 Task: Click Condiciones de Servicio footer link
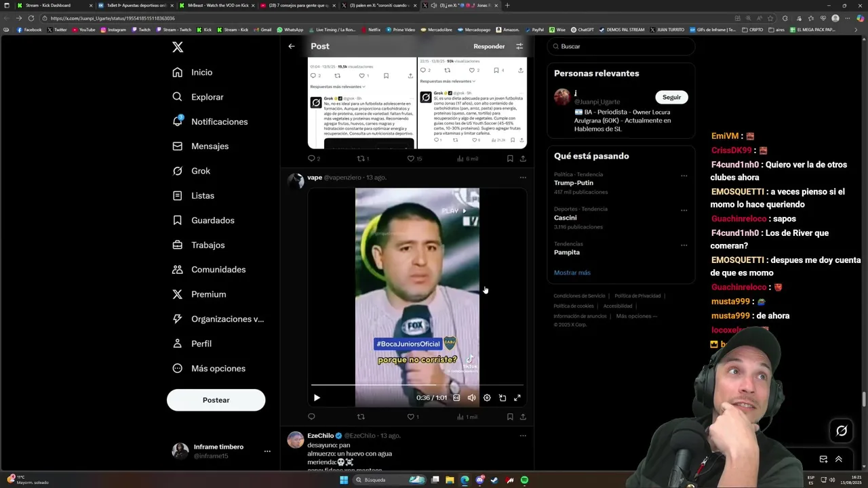tap(579, 296)
